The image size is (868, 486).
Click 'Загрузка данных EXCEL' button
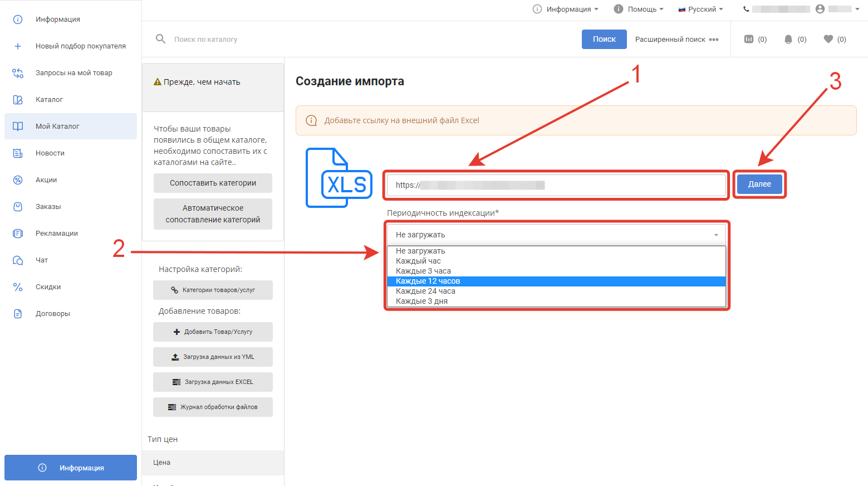coord(213,382)
